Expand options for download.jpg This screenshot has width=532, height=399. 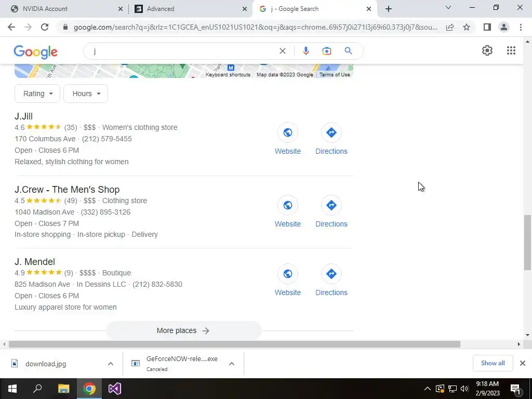[x=111, y=364]
